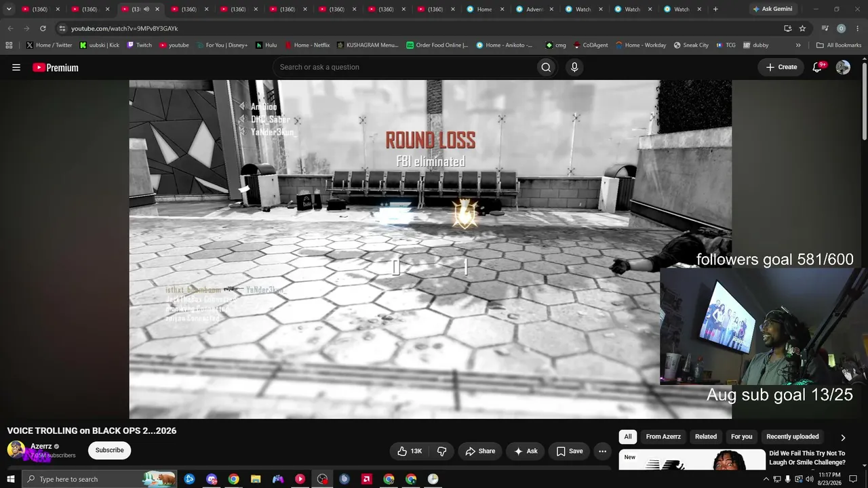Viewport: 868px width, 488px height.
Task: Open the Sneak City bookmark
Action: [691, 45]
